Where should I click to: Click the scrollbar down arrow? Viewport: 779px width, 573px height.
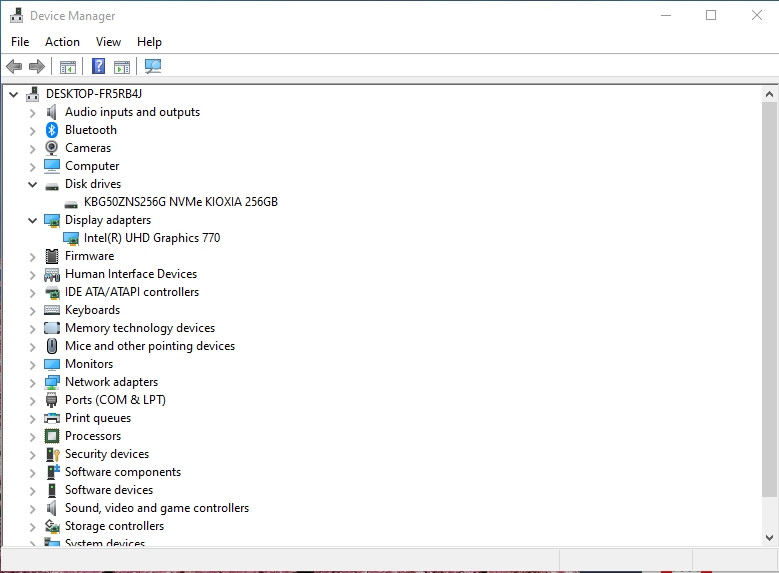(x=770, y=537)
